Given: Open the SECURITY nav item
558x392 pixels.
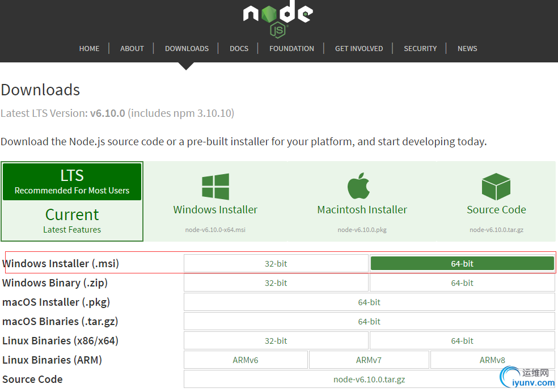Looking at the screenshot, I should tap(420, 48).
